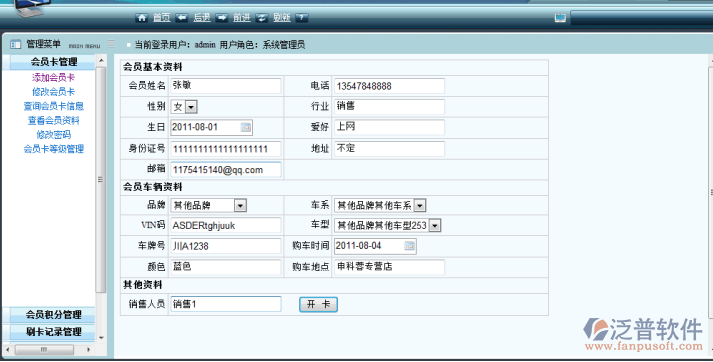Click the home (首页) icon in toolbar
The height and width of the screenshot is (362, 713).
(x=142, y=18)
